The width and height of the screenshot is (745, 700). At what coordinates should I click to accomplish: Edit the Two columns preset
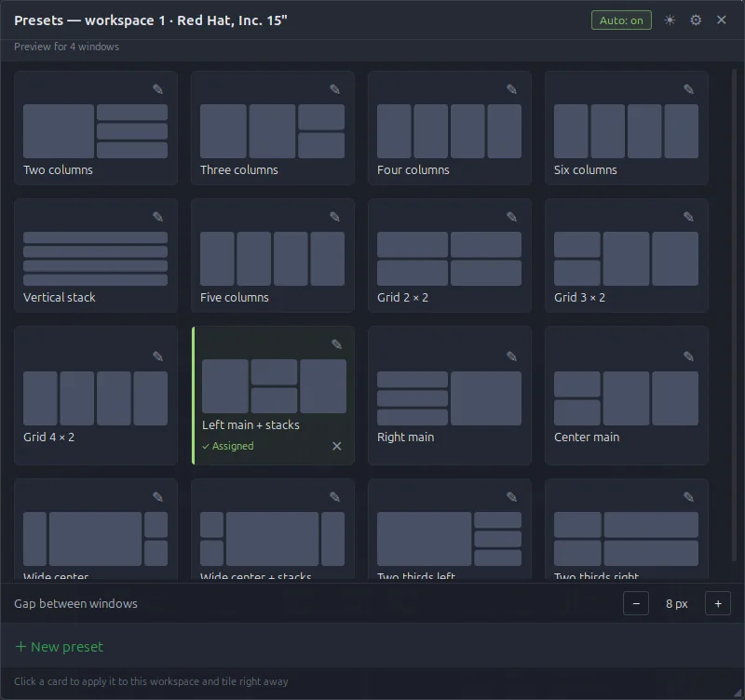point(157,89)
